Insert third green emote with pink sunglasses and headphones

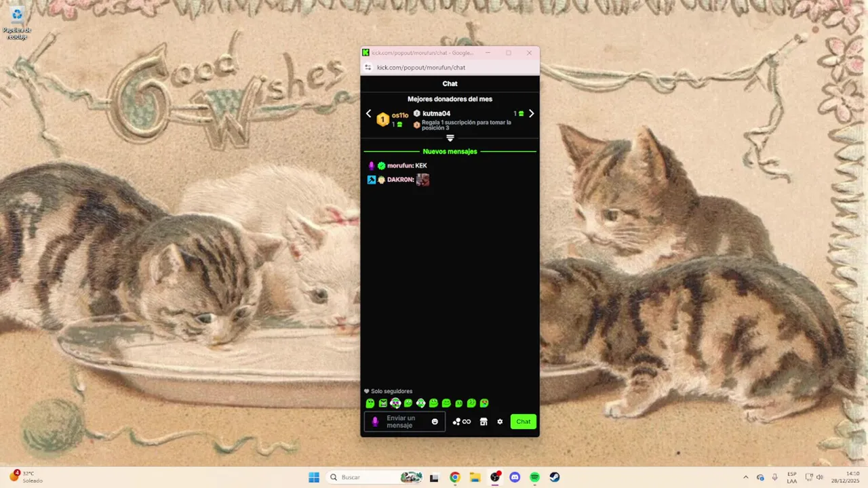[395, 403]
